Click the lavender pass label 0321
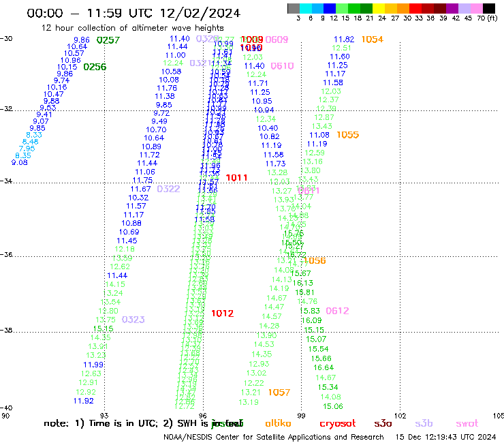Image resolution: width=504 pixels, height=443 pixels. pyautogui.click(x=200, y=63)
